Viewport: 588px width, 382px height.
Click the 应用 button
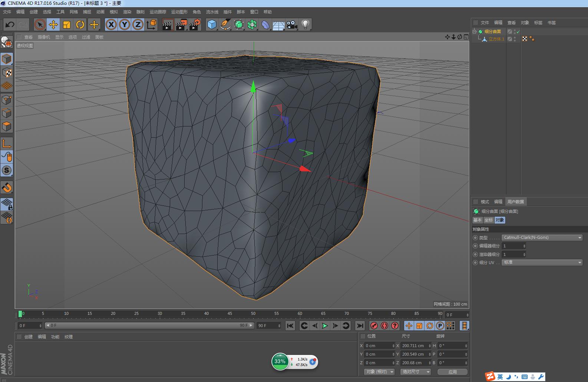pyautogui.click(x=452, y=372)
